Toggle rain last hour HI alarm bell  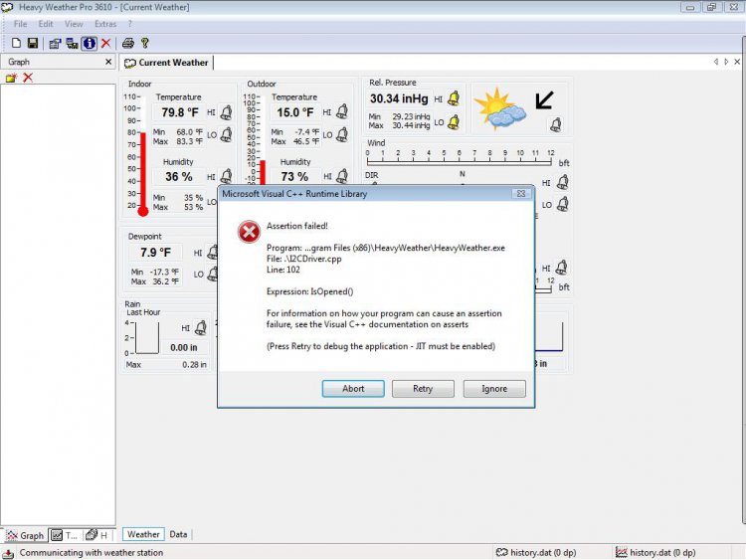click(x=201, y=328)
